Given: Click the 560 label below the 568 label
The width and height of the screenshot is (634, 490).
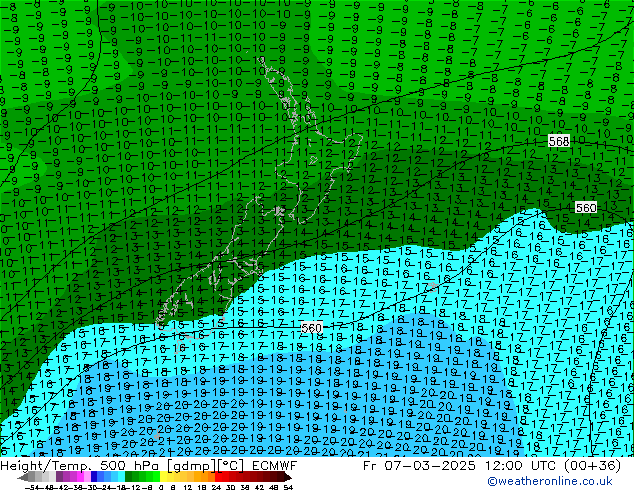Looking at the screenshot, I should 586,208.
